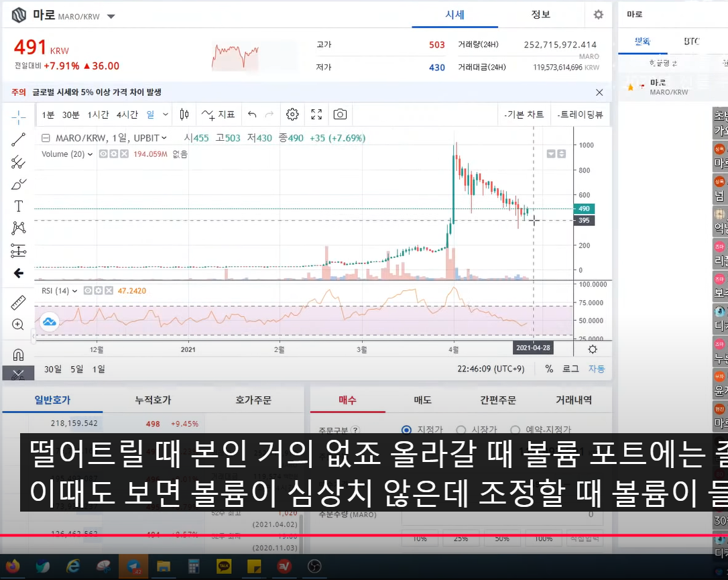
Task: Undo the last chart action
Action: pyautogui.click(x=252, y=114)
